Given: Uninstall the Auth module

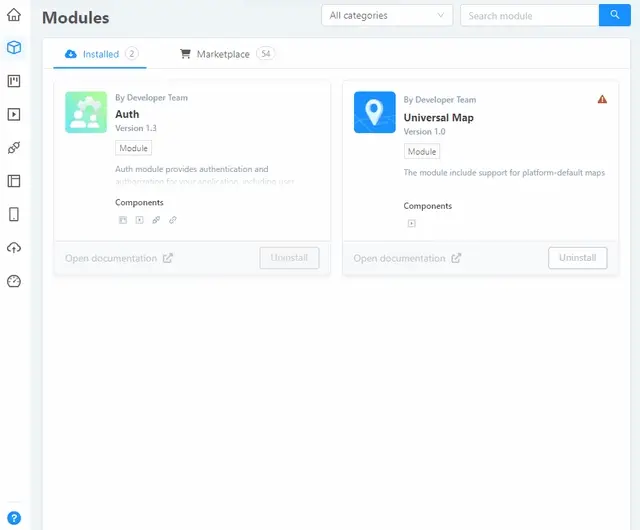Looking at the screenshot, I should pyautogui.click(x=289, y=258).
